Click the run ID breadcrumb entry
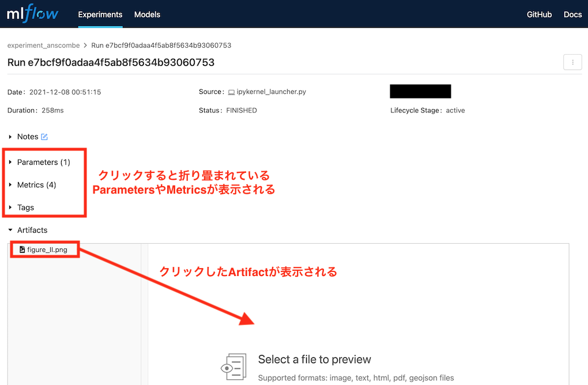588x385 pixels. (161, 45)
